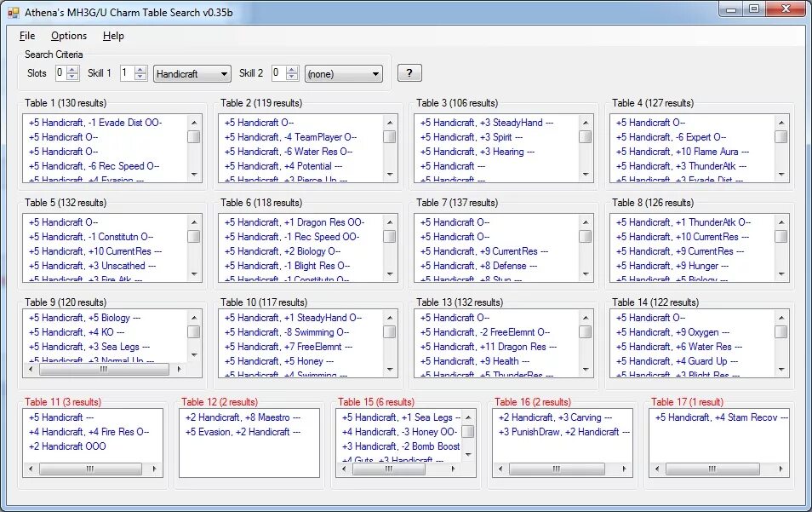Select '+5 Handicraft, -4 TeamPlayer O--' in Table 2
Image resolution: width=812 pixels, height=512 pixels.
click(x=290, y=137)
